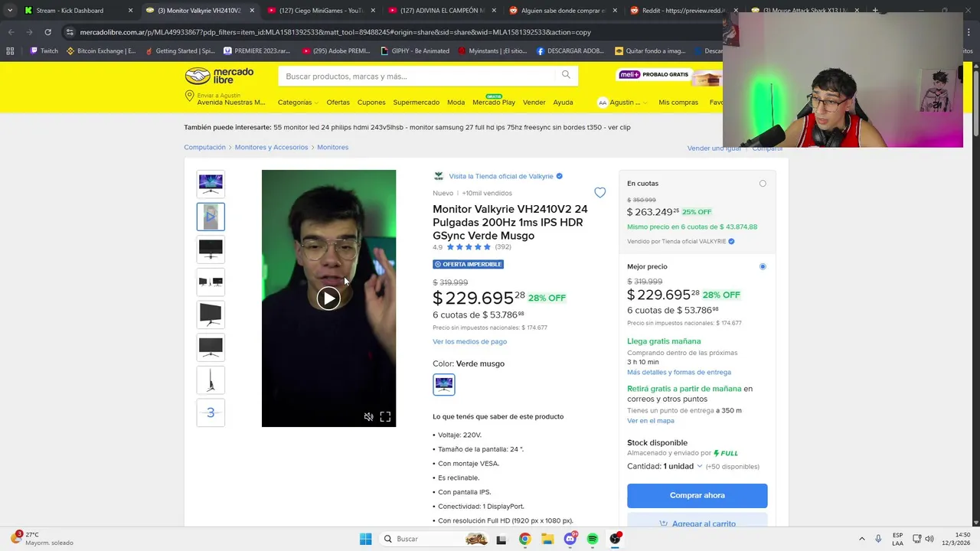Click the site info icon in the address bar

pos(70,32)
